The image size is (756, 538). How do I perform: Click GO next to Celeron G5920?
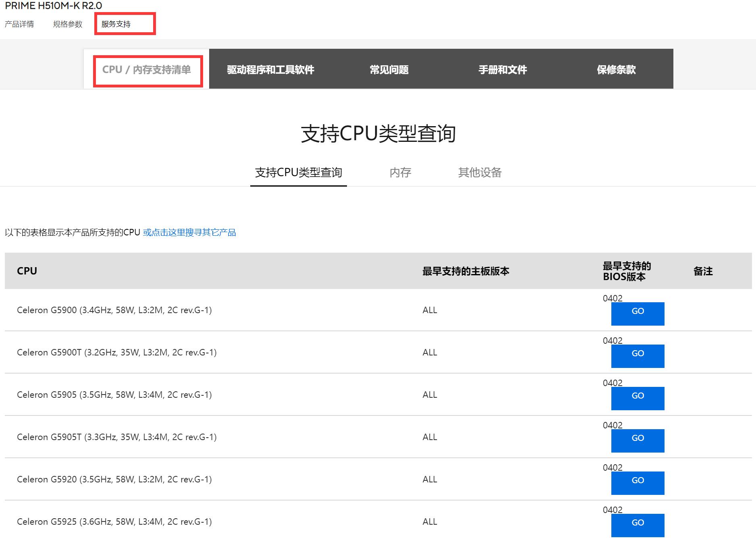point(638,483)
